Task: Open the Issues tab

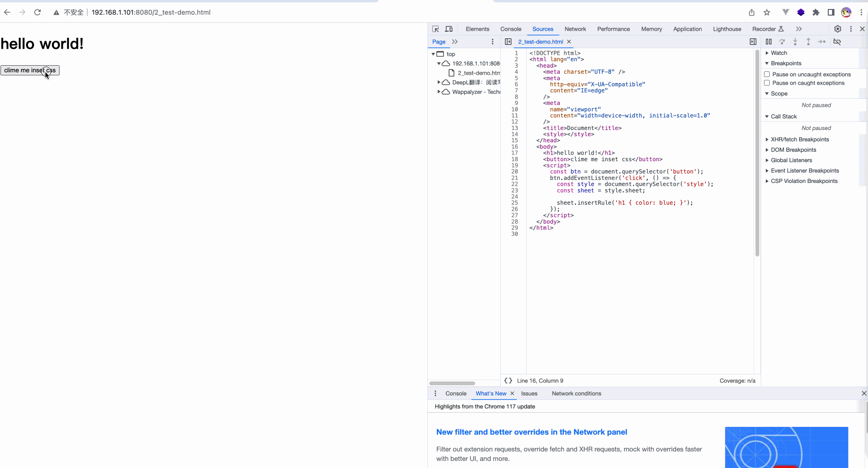Action: point(529,393)
